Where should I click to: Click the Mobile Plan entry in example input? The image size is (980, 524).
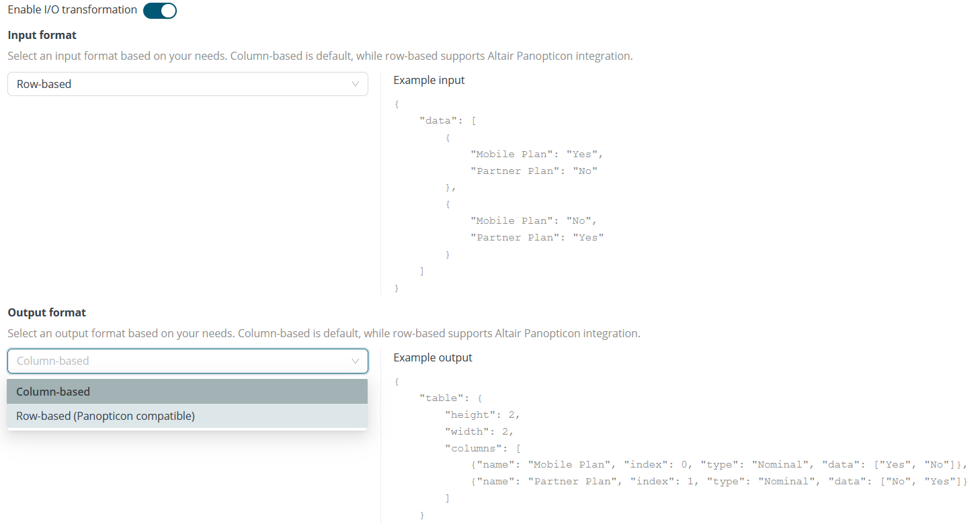click(x=536, y=154)
